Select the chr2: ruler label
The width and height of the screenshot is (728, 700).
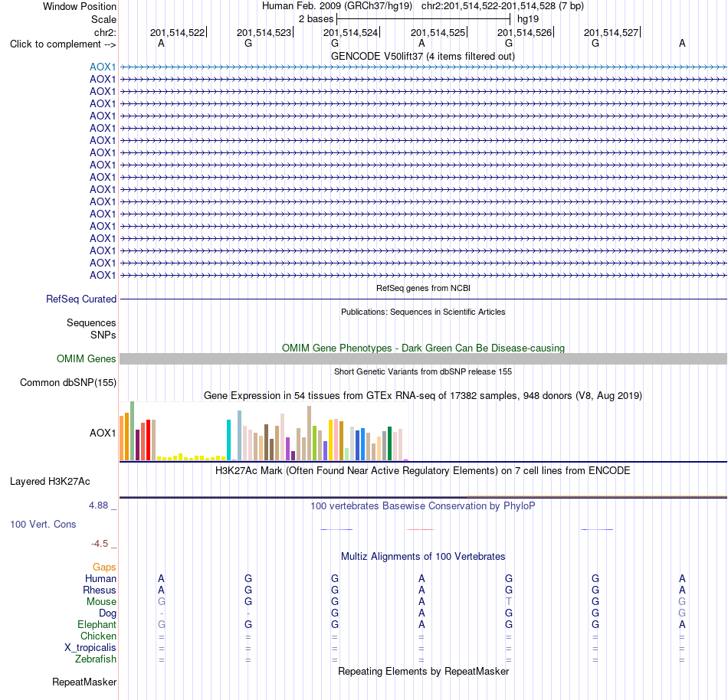105,32
